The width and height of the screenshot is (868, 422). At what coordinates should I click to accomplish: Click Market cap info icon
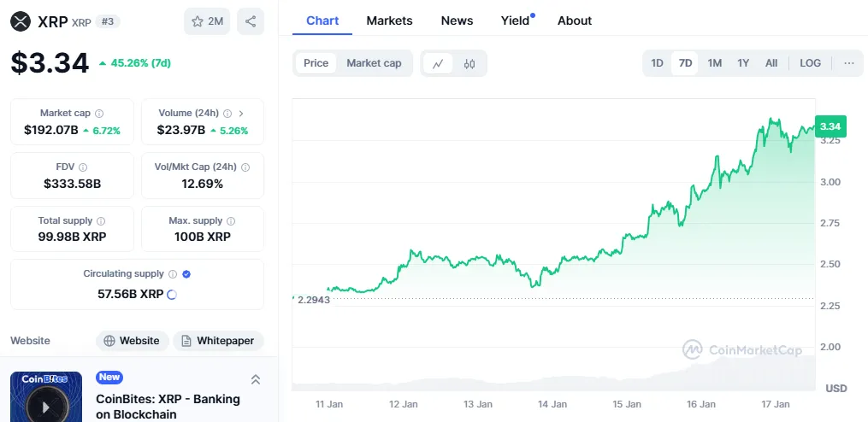[99, 114]
